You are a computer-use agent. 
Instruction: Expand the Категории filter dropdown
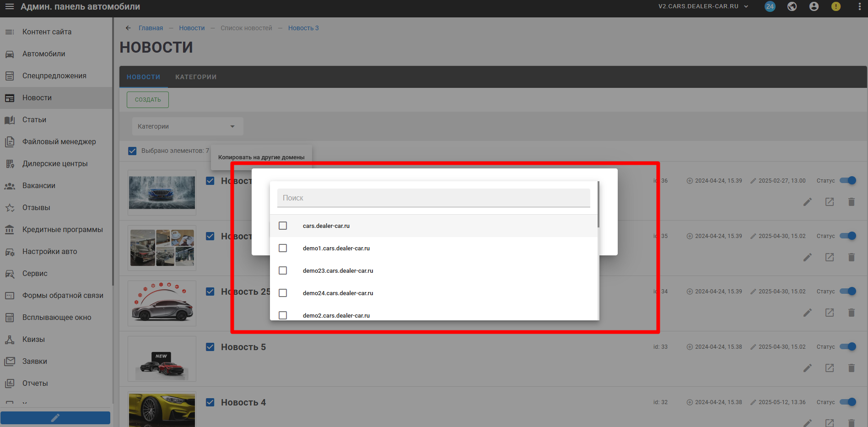(187, 126)
